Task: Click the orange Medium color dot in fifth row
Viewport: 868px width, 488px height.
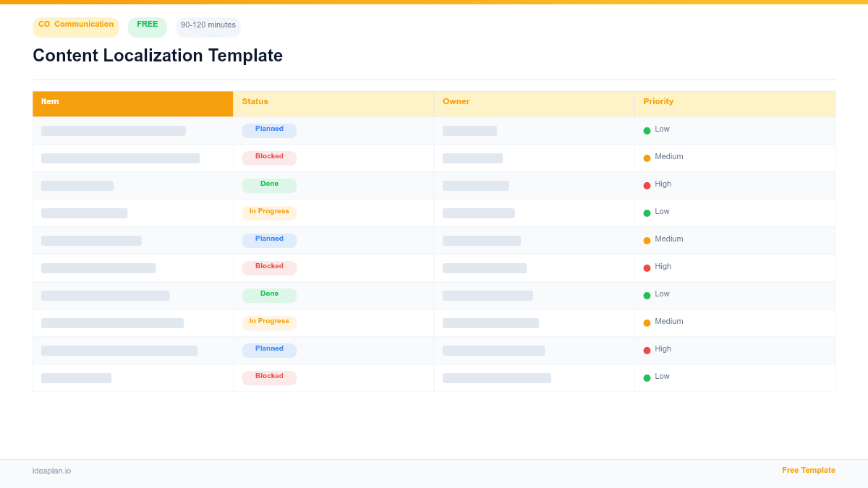Action: tap(647, 239)
